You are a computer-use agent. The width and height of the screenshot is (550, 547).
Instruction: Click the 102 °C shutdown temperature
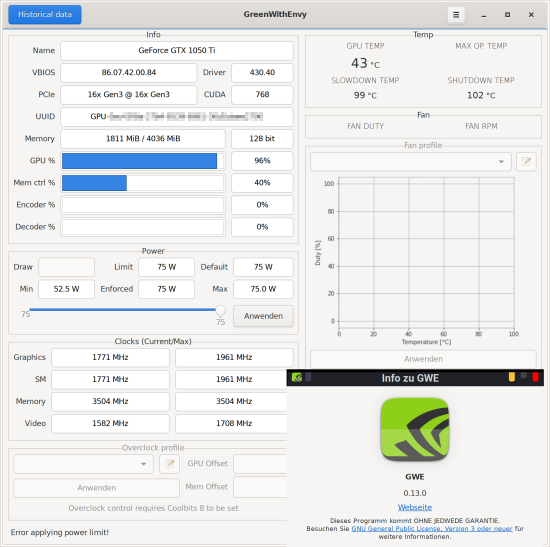pos(481,95)
